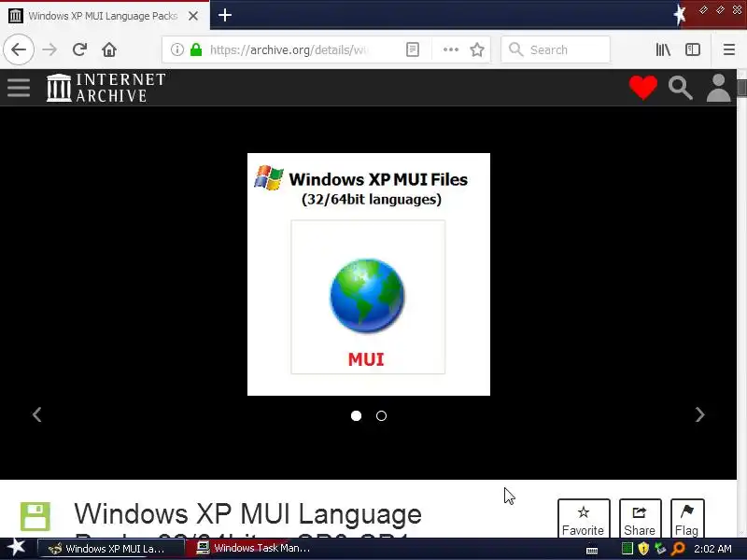Screen dimensions: 747x560
Task: Open the user account avatar icon
Action: [718, 88]
